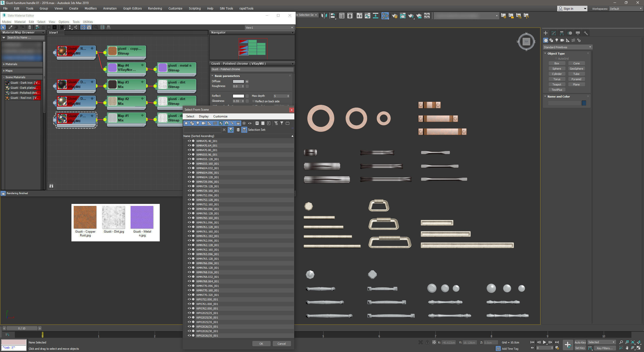644x352 pixels.
Task: Click the Mirror tool in main toolbar
Action: 324,16
